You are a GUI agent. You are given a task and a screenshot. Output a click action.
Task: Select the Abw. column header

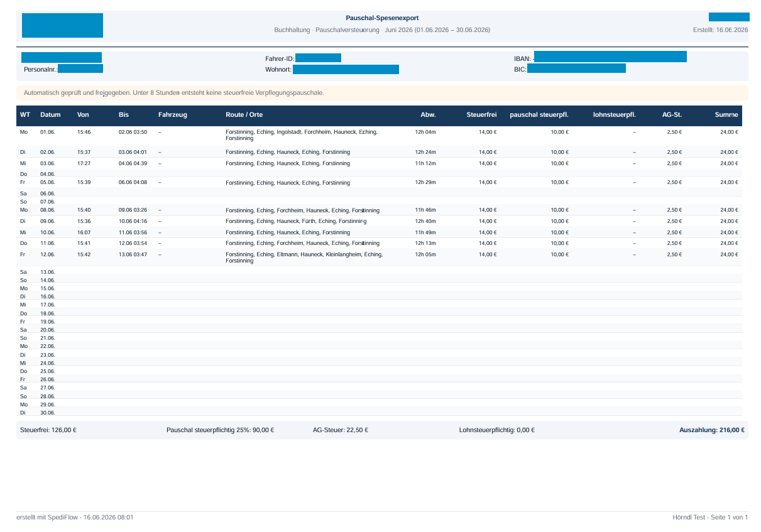coord(428,115)
